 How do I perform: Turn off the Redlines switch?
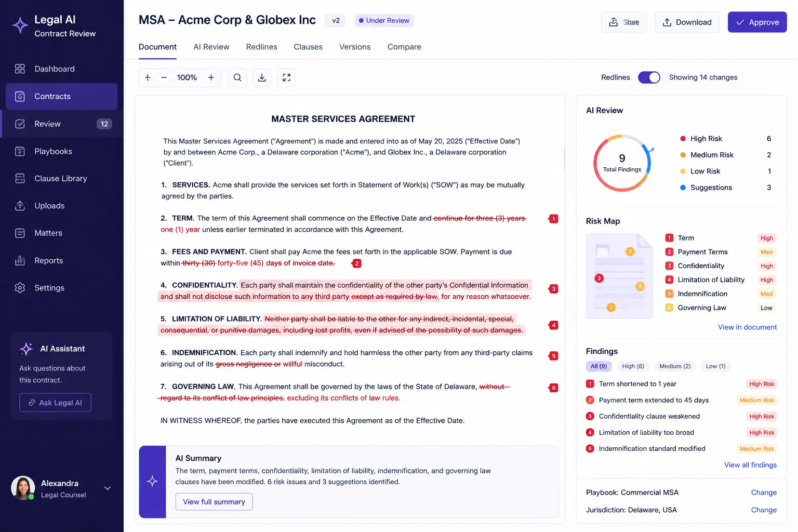tap(649, 77)
